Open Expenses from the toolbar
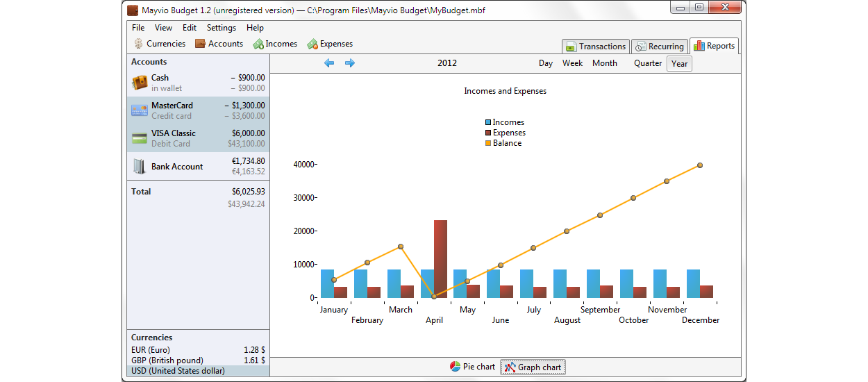The image size is (868, 382). point(312,44)
